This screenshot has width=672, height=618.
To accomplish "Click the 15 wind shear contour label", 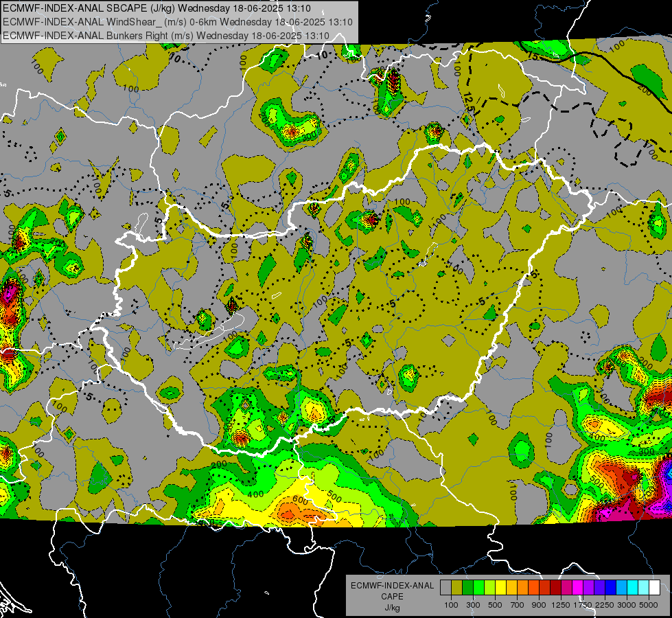I will pos(533,56).
